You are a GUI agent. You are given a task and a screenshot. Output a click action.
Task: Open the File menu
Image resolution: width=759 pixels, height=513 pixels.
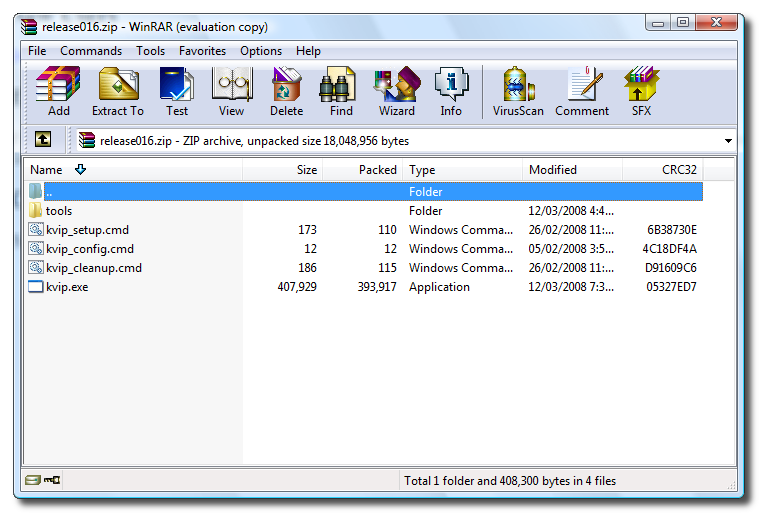[37, 51]
